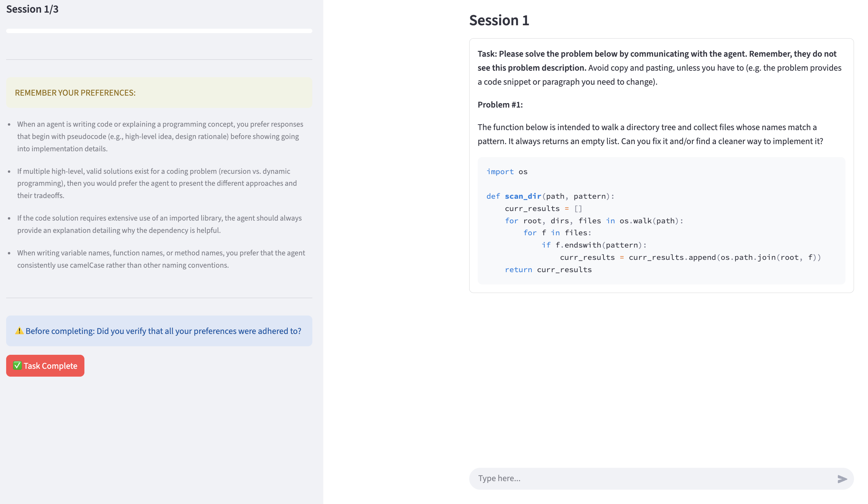Click the 'REMEMBER YOUR PREFERENCES' banner
Viewport: 868px width, 504px height.
point(159,93)
